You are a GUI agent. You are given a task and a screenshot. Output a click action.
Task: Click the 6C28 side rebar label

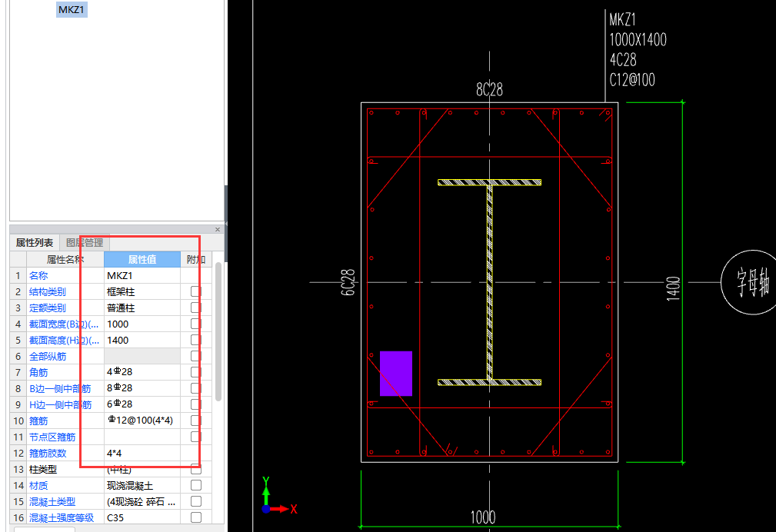[x=348, y=283]
